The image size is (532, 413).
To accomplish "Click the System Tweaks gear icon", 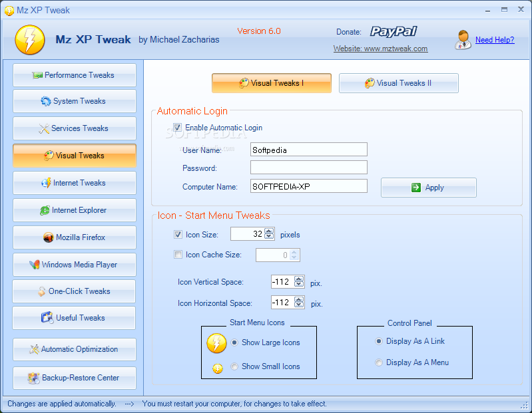I will pyautogui.click(x=46, y=101).
